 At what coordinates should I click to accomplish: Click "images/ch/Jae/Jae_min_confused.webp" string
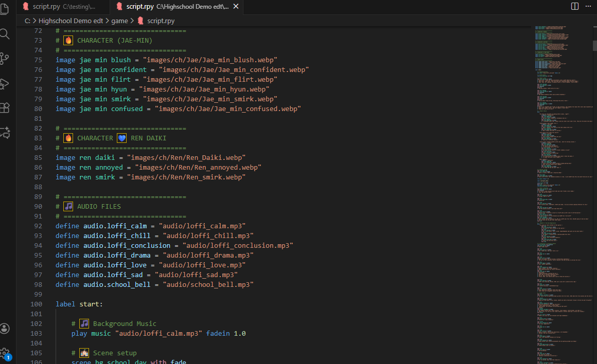click(227, 109)
